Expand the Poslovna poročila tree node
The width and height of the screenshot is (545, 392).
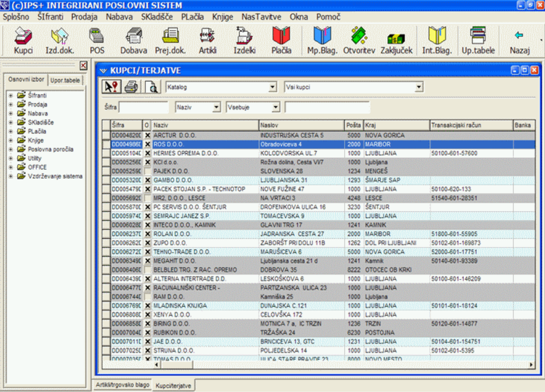tap(11, 149)
